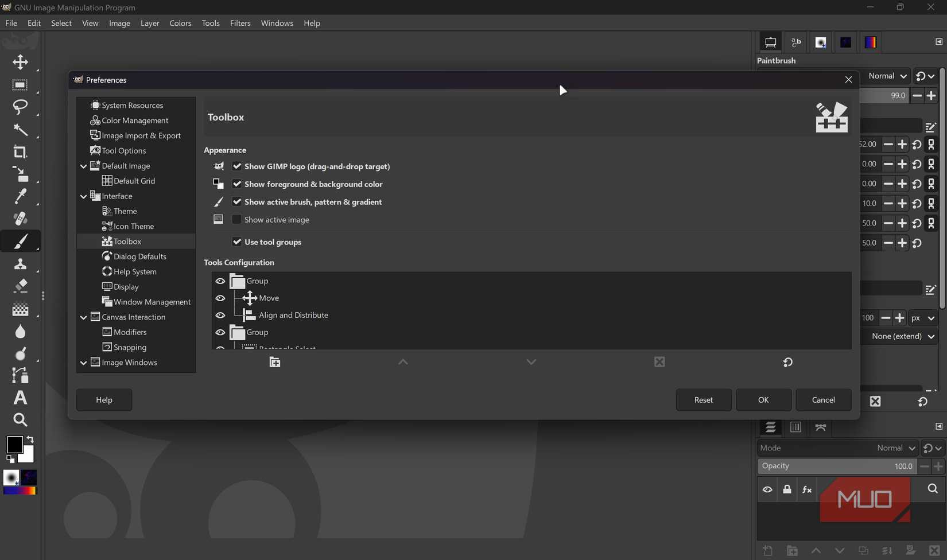Click OK to apply Preferences
Viewport: 947px width, 560px height.
(x=763, y=400)
